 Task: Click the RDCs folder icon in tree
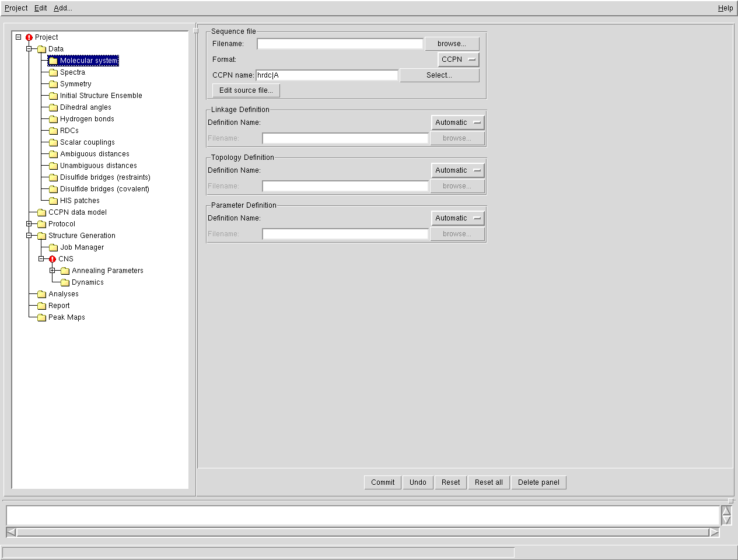53,131
